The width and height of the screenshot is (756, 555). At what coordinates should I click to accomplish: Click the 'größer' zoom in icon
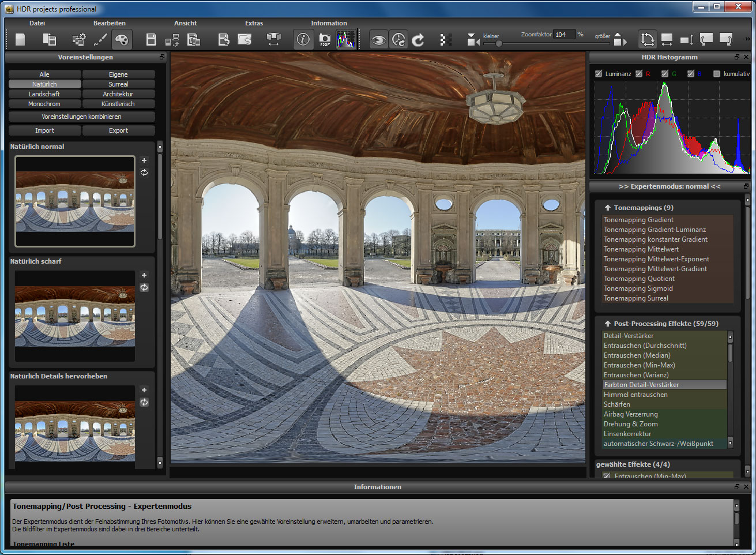[x=620, y=39]
